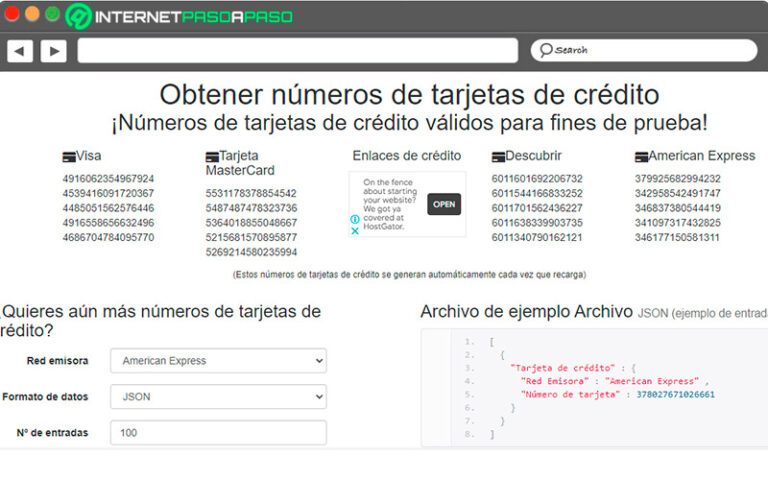Expand the Formato de datos dropdown

(218, 397)
